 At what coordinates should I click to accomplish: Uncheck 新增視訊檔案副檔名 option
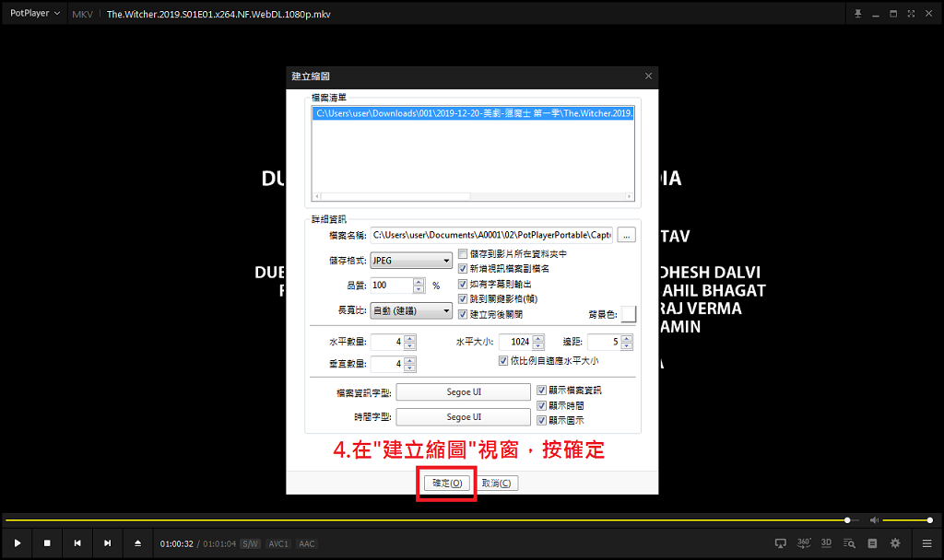pos(463,268)
